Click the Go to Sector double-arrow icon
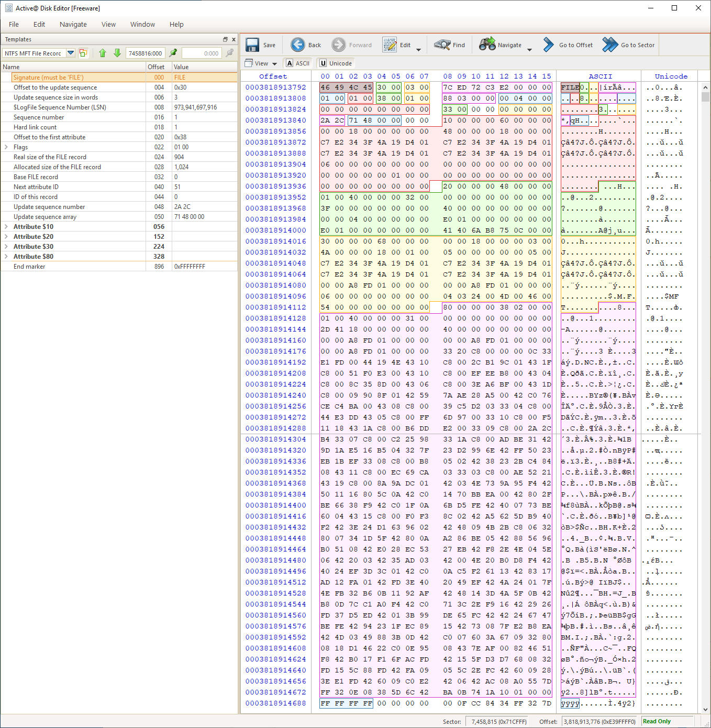The image size is (711, 728). 610,45
